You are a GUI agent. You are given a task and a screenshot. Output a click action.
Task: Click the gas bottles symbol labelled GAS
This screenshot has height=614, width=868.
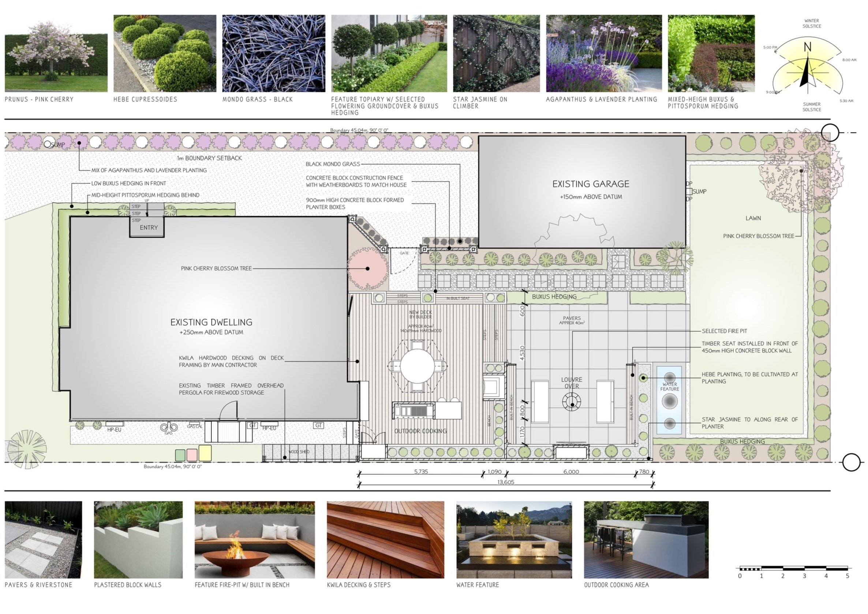pyautogui.click(x=168, y=428)
